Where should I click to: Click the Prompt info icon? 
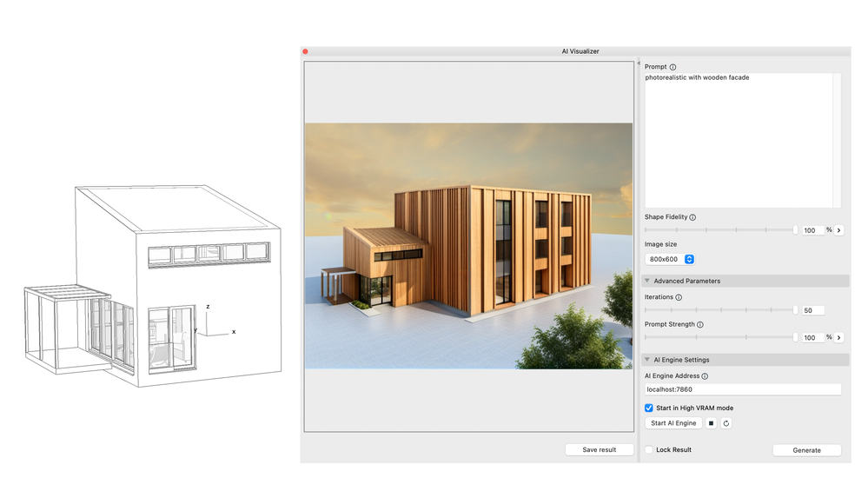(x=673, y=67)
